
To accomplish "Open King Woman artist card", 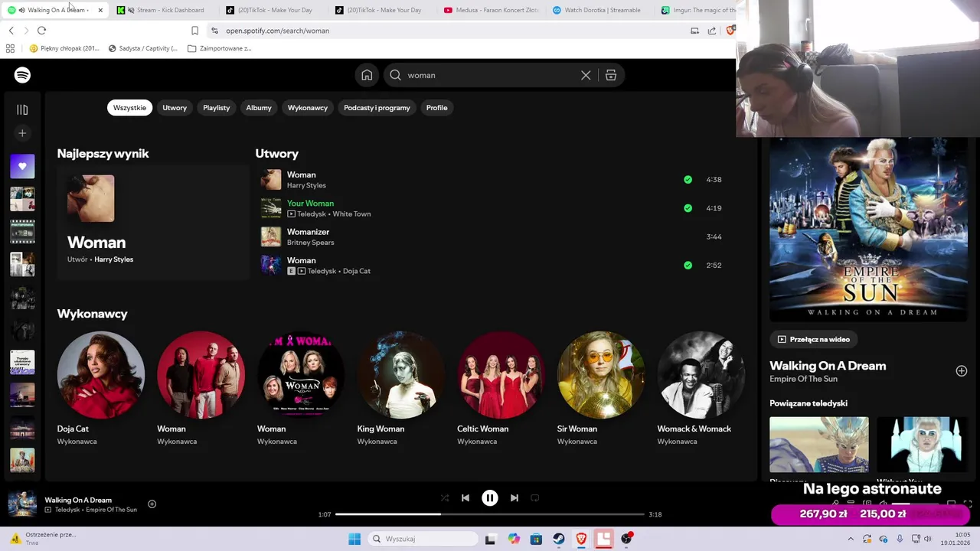I will coord(401,389).
